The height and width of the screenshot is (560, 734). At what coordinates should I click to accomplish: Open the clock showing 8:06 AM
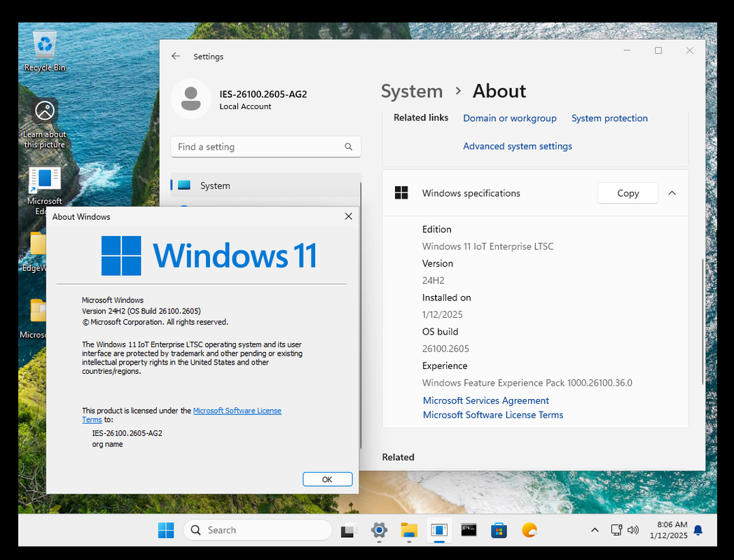(668, 530)
